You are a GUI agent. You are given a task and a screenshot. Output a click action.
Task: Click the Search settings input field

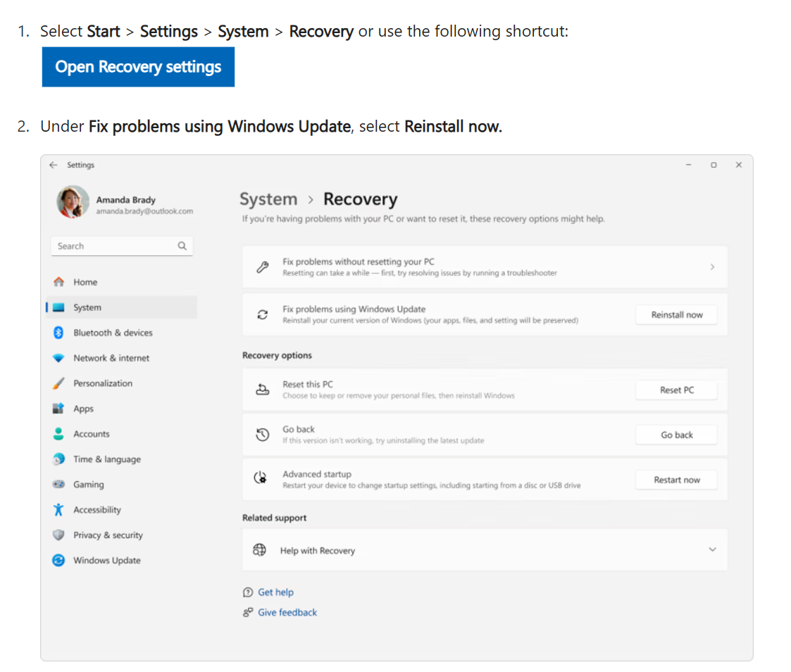122,246
